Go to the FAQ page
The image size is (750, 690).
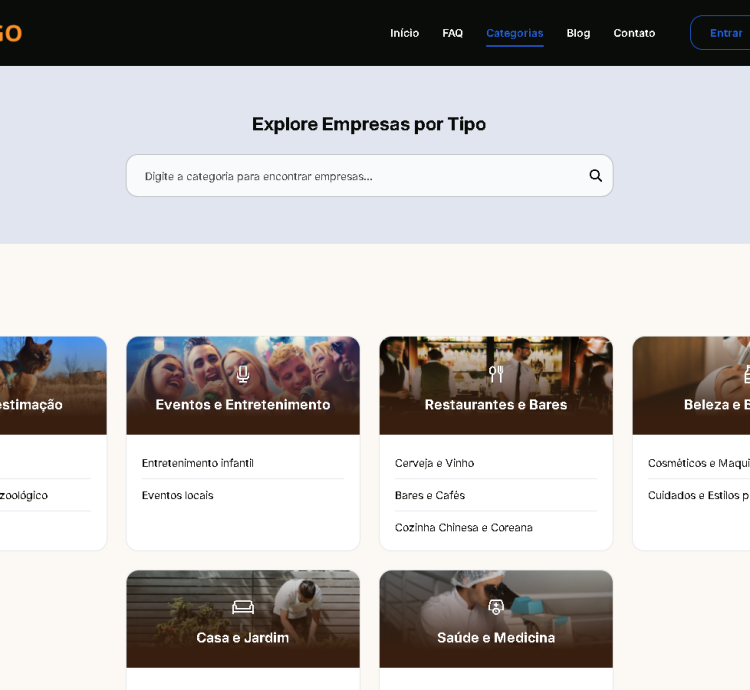(452, 33)
